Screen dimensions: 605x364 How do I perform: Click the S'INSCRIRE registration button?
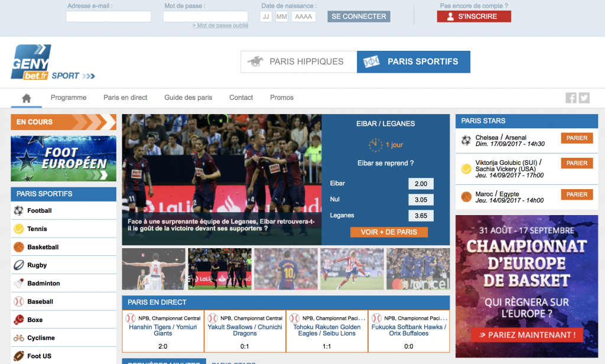tap(474, 17)
